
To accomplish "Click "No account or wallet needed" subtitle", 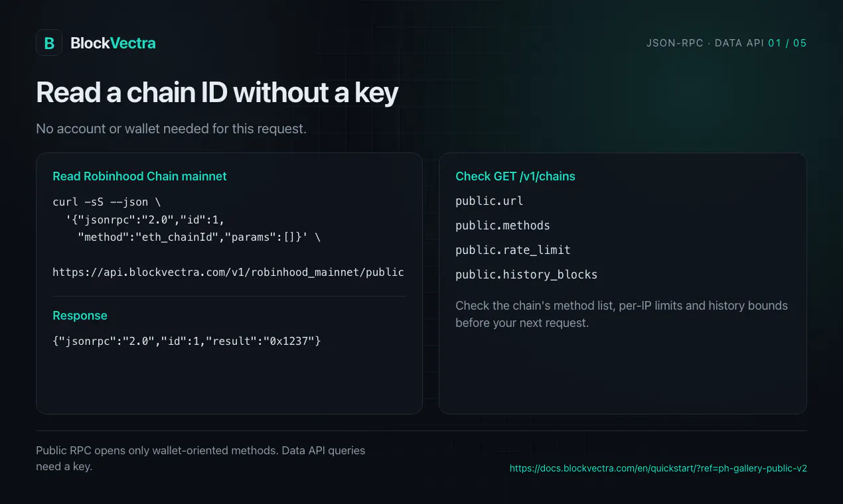I will (x=171, y=129).
